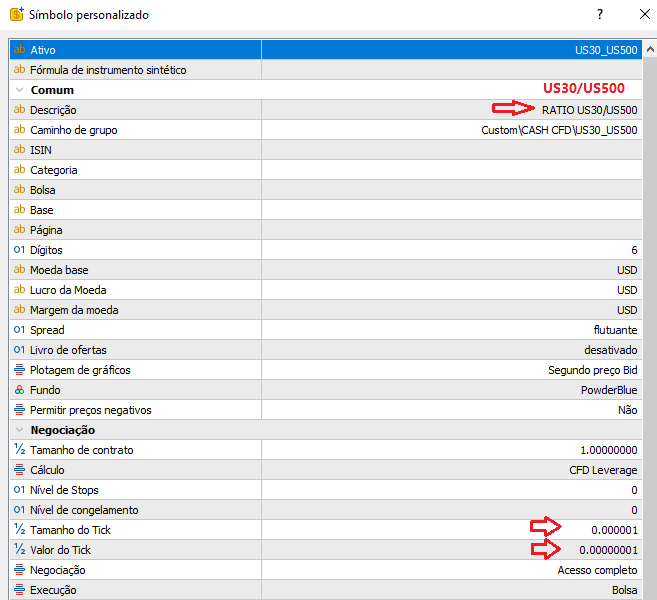
Task: Click the Lucro da Moeda label
Action: (68, 290)
